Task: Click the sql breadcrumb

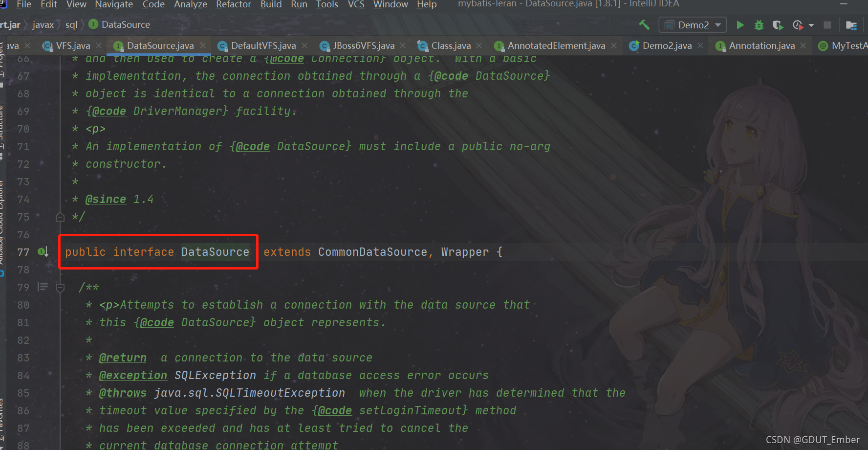Action: [71, 25]
